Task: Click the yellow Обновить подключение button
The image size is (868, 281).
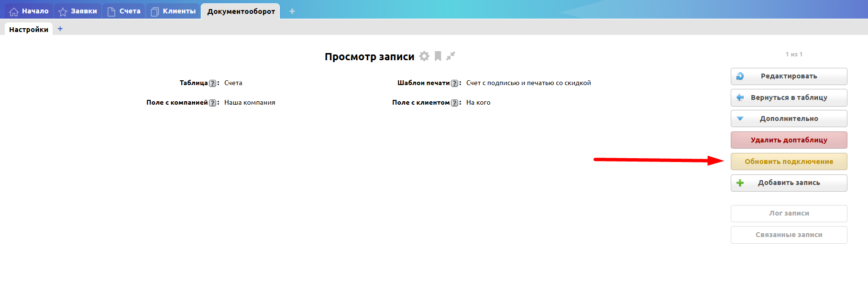Action: tap(789, 162)
